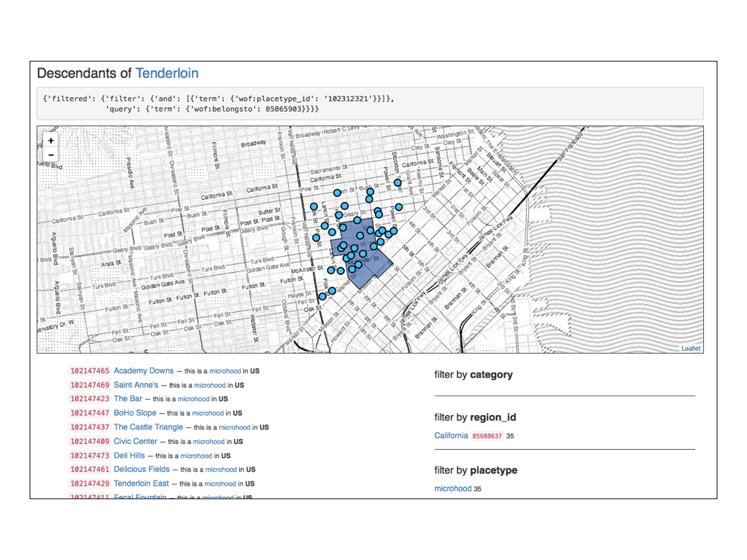Image resolution: width=747 pixels, height=560 pixels.
Task: Open The Castle Triangle link
Action: click(x=148, y=427)
